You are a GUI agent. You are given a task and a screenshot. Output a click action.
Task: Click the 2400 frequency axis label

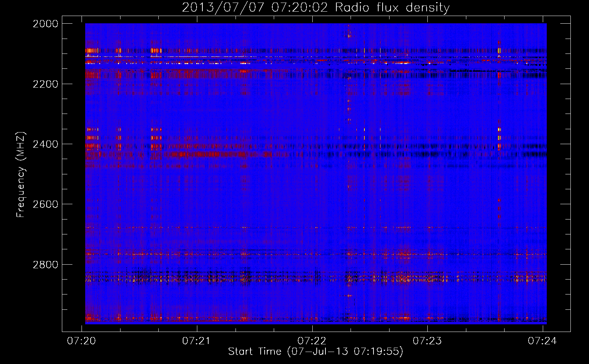click(46, 144)
